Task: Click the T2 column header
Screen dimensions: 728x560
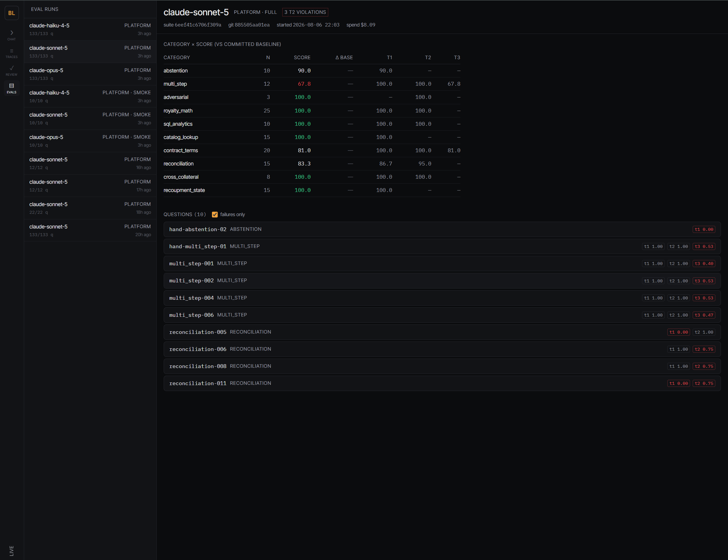Action: [x=428, y=57]
